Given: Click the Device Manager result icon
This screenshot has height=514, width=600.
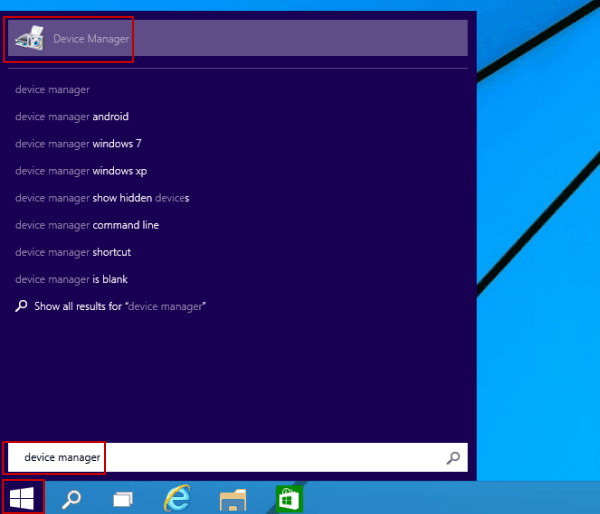Looking at the screenshot, I should (29, 38).
